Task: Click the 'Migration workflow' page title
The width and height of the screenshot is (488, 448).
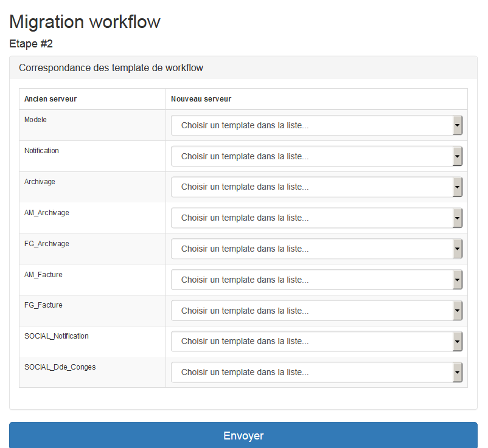Action: click(85, 22)
